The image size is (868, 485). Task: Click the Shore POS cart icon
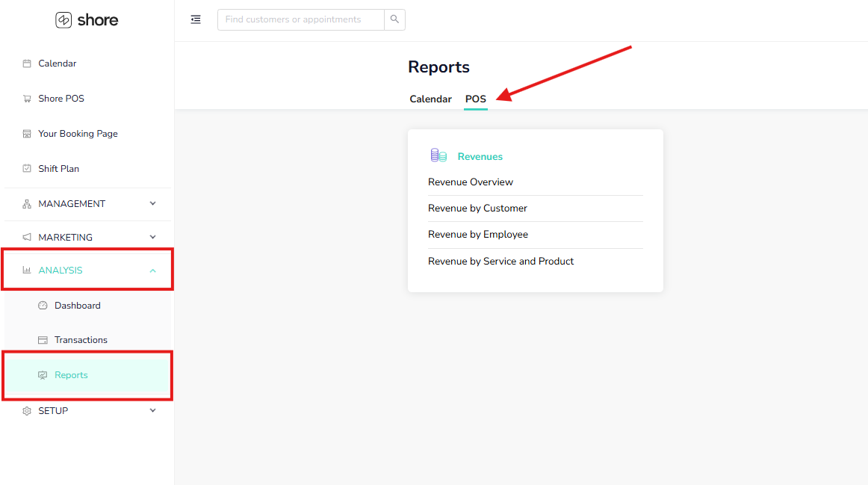[x=27, y=99]
